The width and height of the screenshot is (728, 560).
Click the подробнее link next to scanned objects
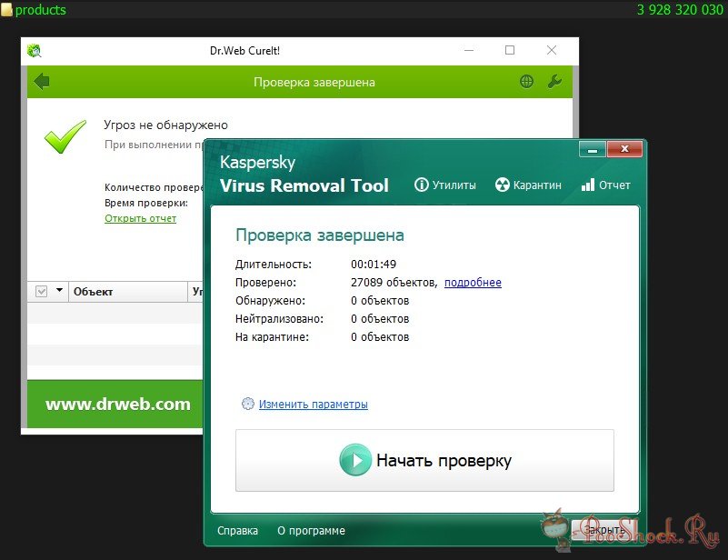(x=473, y=282)
